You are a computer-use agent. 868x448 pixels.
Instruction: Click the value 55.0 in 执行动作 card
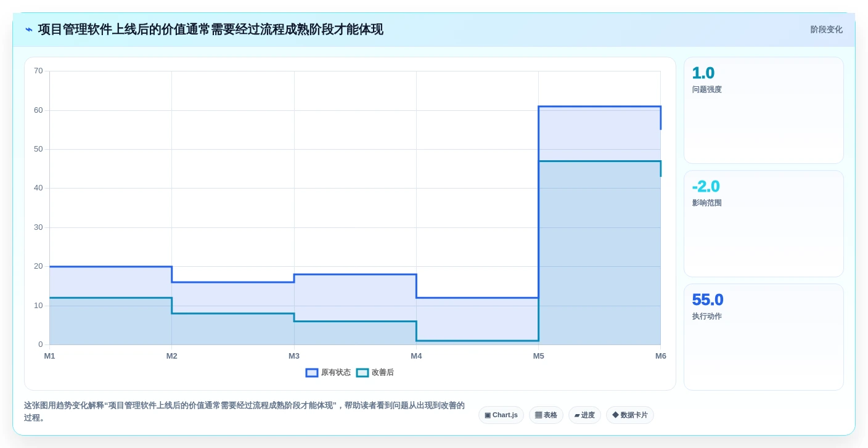[708, 300]
